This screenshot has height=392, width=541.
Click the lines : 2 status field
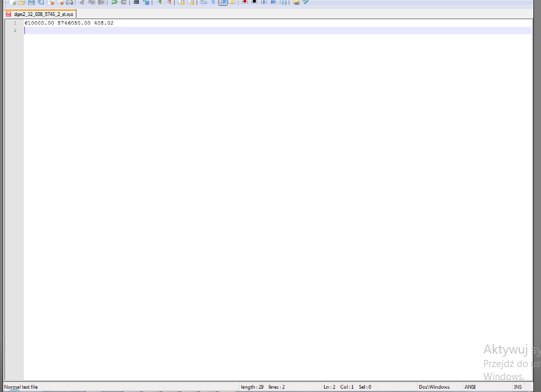pyautogui.click(x=277, y=387)
